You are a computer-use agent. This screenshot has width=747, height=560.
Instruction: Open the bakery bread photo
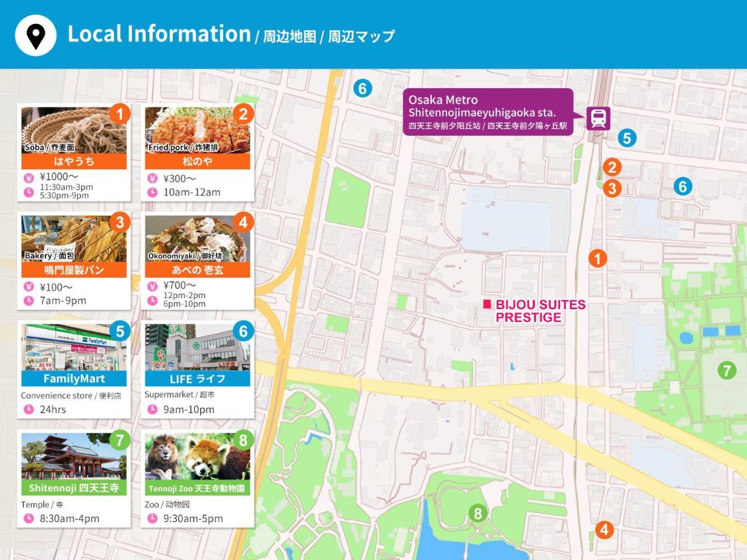[x=74, y=239]
